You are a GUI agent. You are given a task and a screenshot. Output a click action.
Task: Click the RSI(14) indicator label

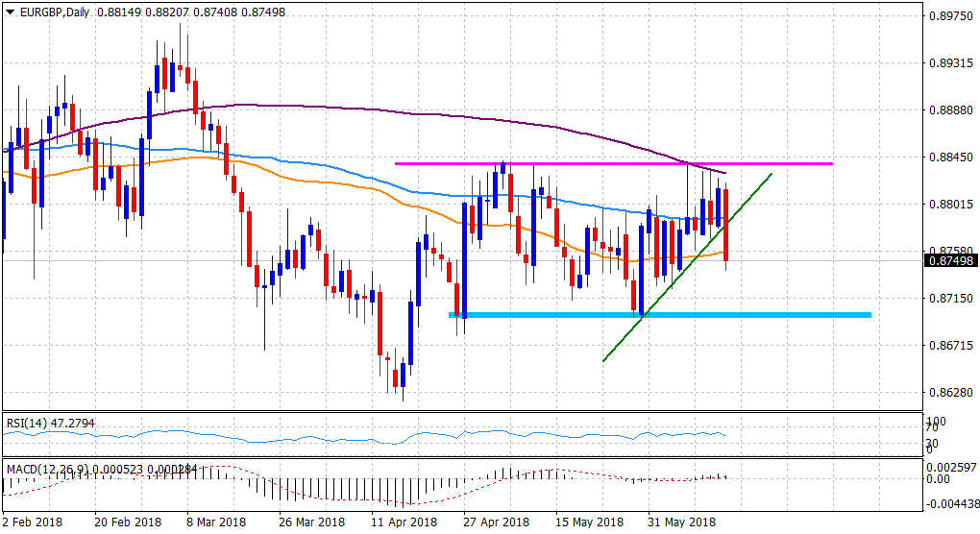(x=29, y=423)
